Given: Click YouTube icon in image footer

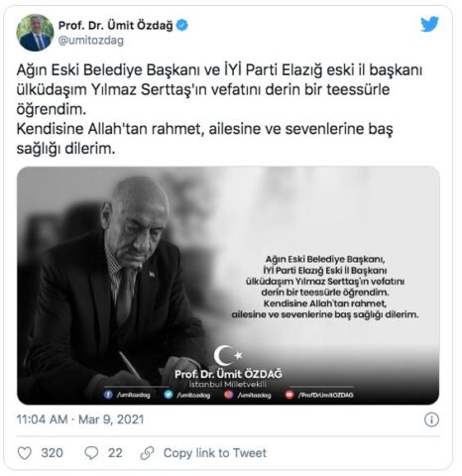Looking at the screenshot, I should (x=289, y=395).
